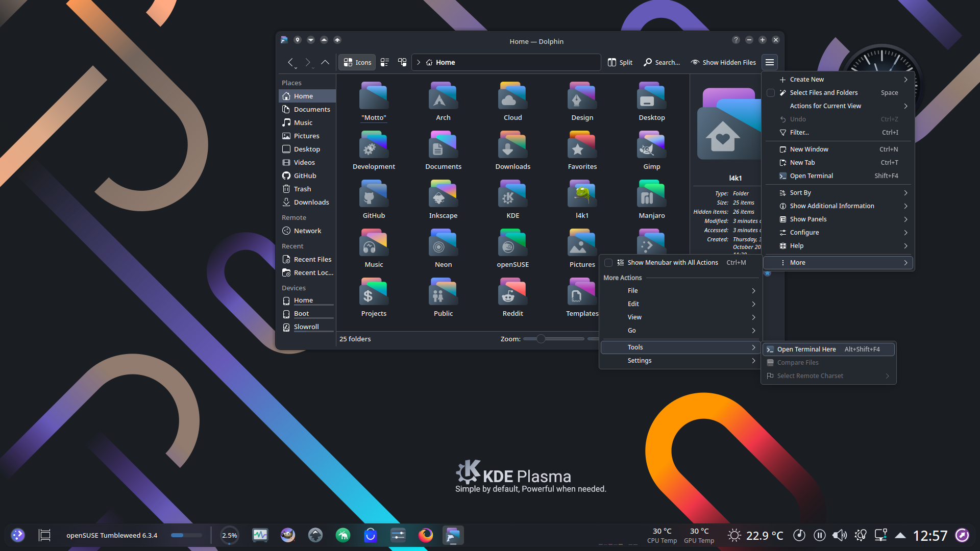Open the Cloud folder
The width and height of the screenshot is (980, 551).
[512, 102]
